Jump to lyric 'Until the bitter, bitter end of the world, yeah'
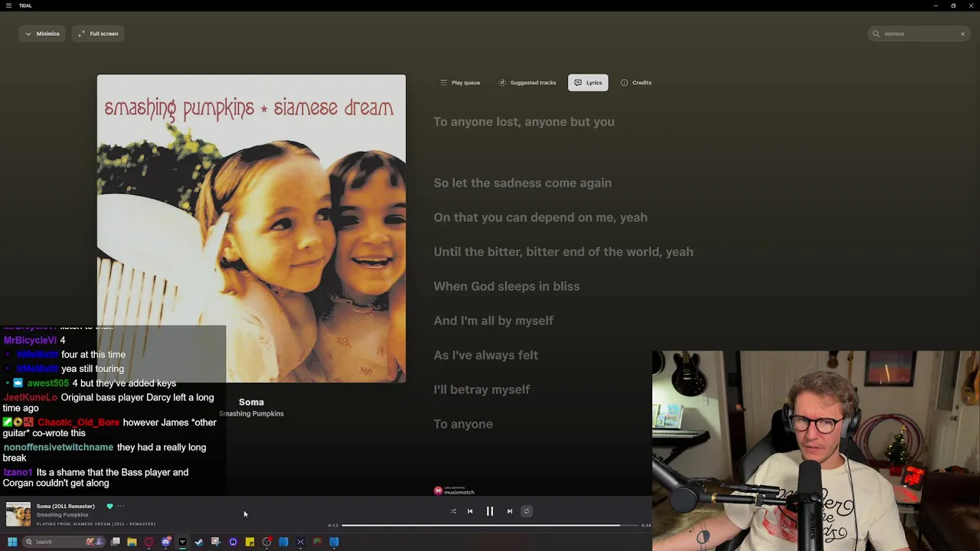 [x=563, y=252]
